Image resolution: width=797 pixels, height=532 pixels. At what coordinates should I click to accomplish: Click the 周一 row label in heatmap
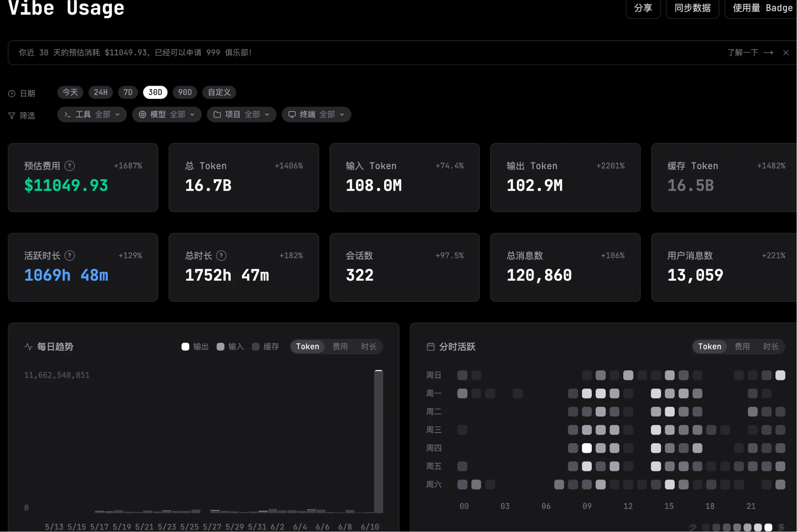point(434,393)
